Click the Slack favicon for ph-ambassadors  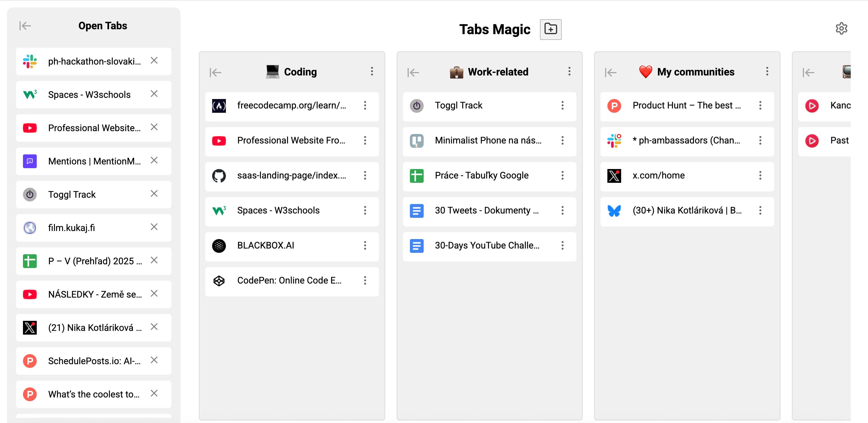click(x=614, y=141)
